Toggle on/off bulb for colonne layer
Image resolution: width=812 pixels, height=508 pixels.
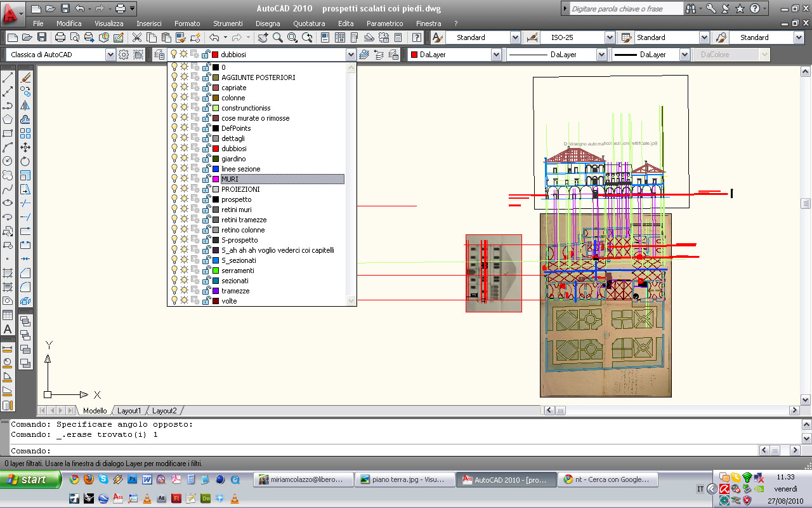174,98
